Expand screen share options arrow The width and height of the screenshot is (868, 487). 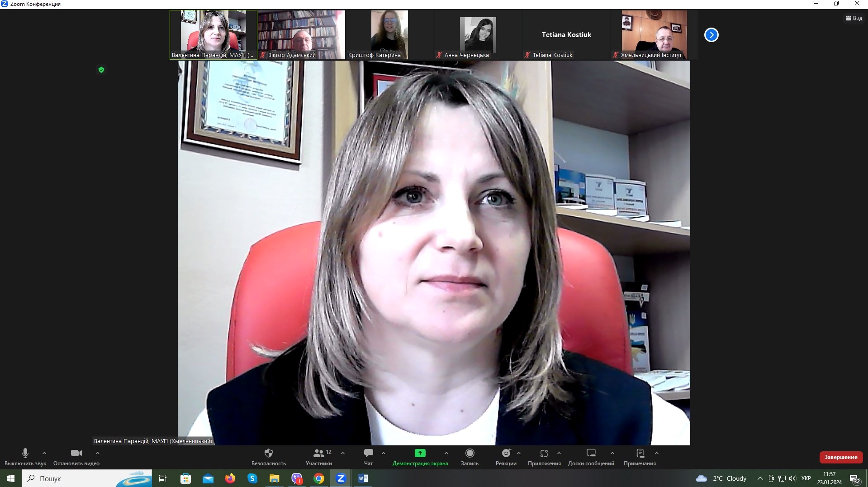[x=446, y=453]
